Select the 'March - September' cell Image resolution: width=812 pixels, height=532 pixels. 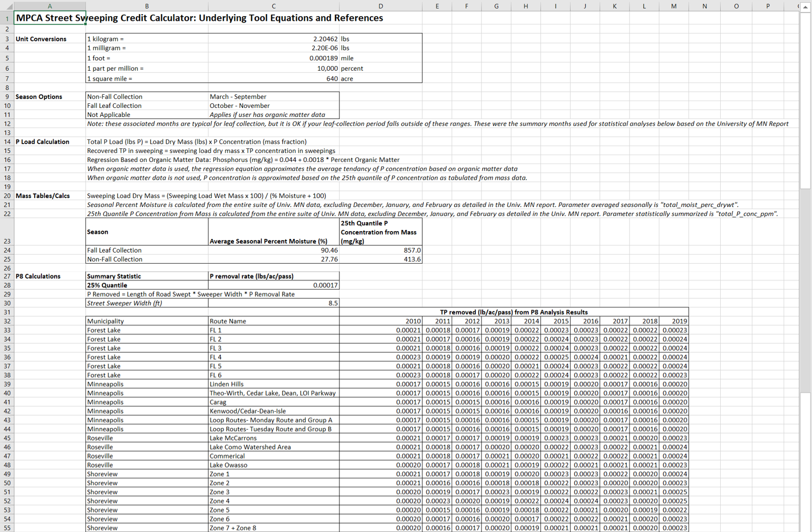273,96
